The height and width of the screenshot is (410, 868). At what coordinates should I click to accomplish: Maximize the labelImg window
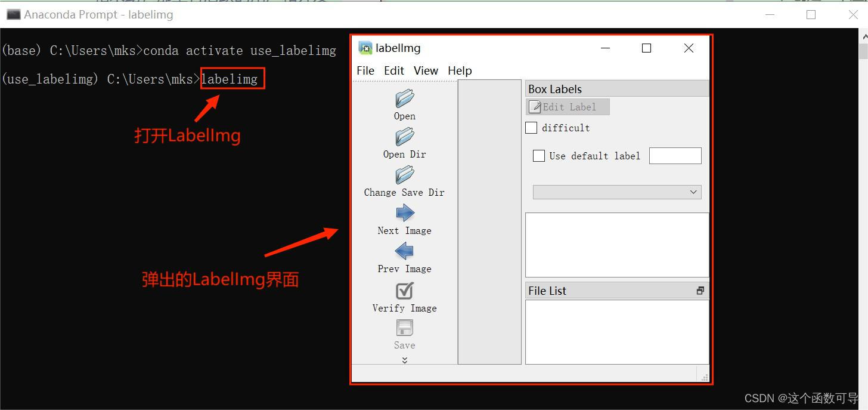click(646, 48)
